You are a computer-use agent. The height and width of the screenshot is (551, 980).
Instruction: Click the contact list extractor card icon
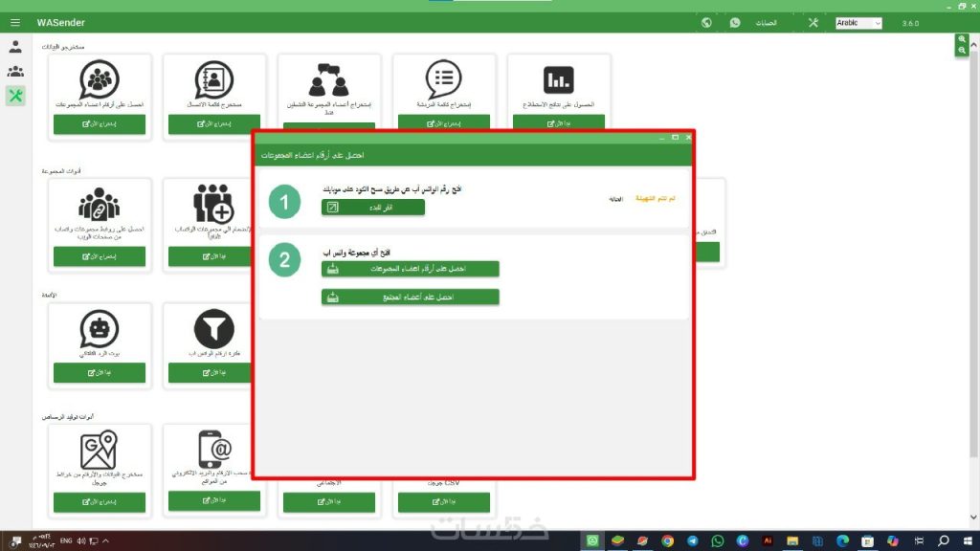pyautogui.click(x=213, y=79)
